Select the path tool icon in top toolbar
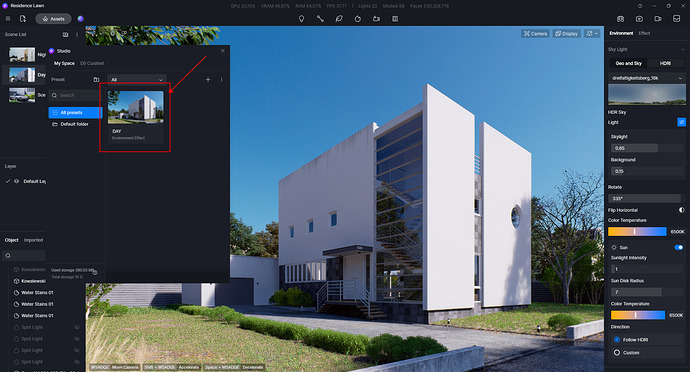The width and height of the screenshot is (690, 372). pos(320,19)
